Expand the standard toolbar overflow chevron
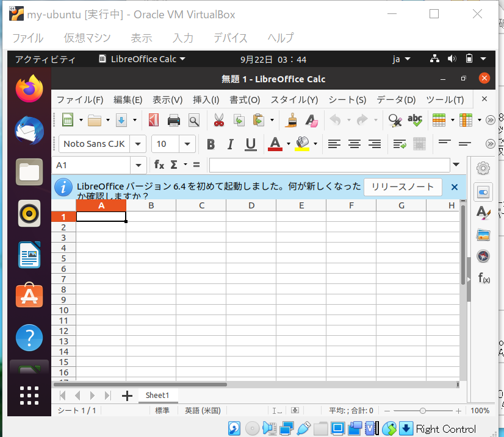The image size is (504, 437). point(490,120)
